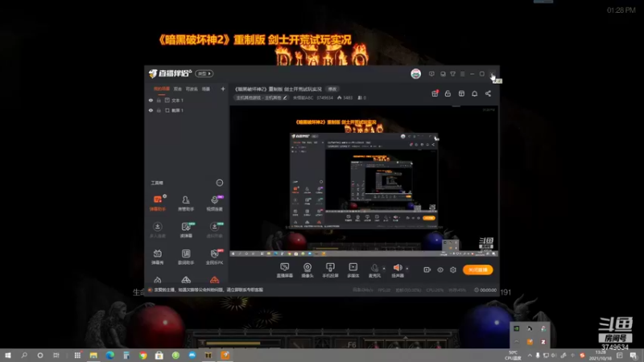Add 摄像头 camera source

click(308, 270)
